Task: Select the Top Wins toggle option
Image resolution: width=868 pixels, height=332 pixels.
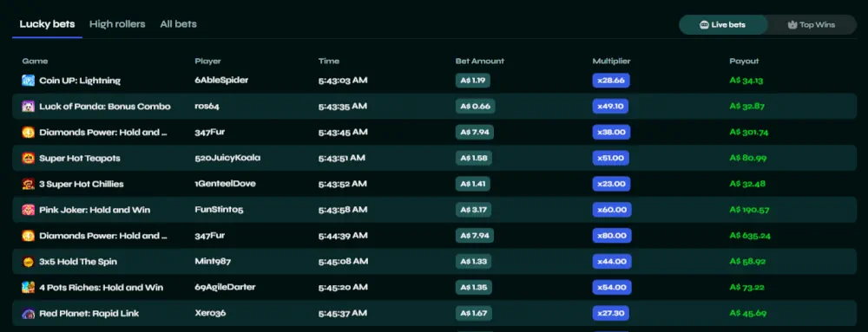Action: [812, 25]
